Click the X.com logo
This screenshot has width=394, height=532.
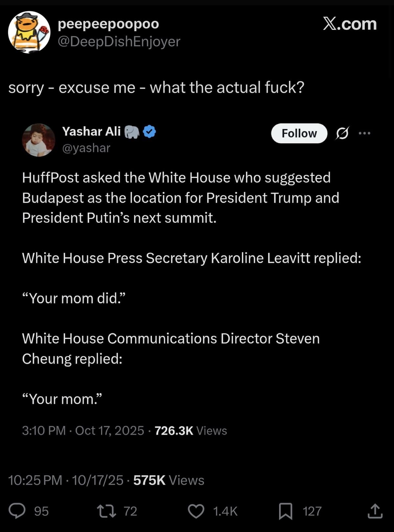tap(350, 24)
